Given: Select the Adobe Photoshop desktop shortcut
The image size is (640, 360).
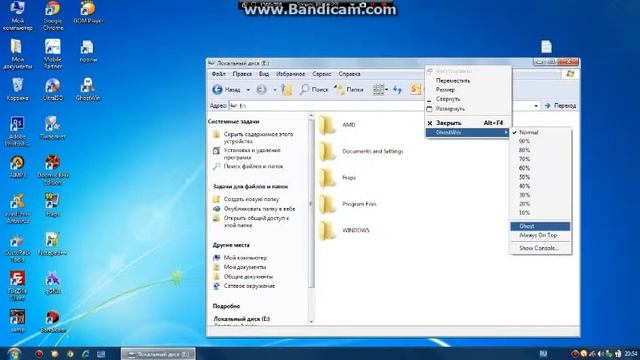Looking at the screenshot, I should pyautogui.click(x=17, y=131).
